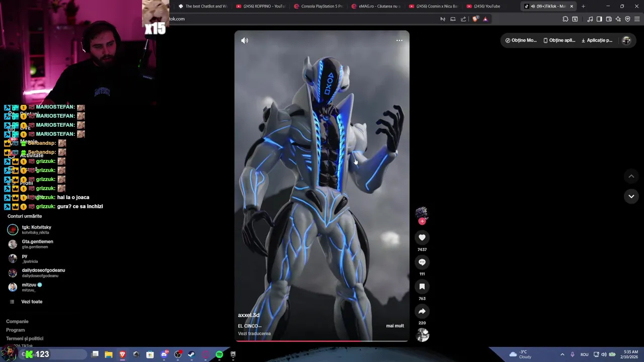Toggle the browser sidebar panel
The height and width of the screenshot is (362, 644).
click(599, 19)
